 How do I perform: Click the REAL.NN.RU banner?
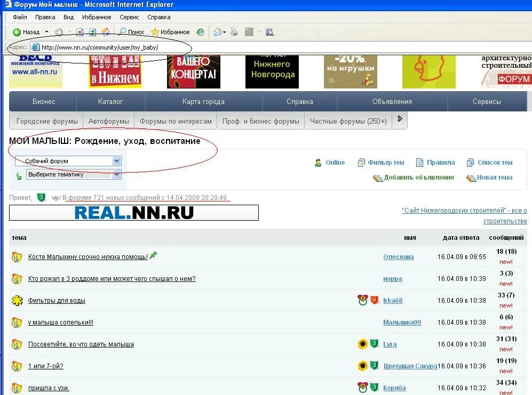133,212
